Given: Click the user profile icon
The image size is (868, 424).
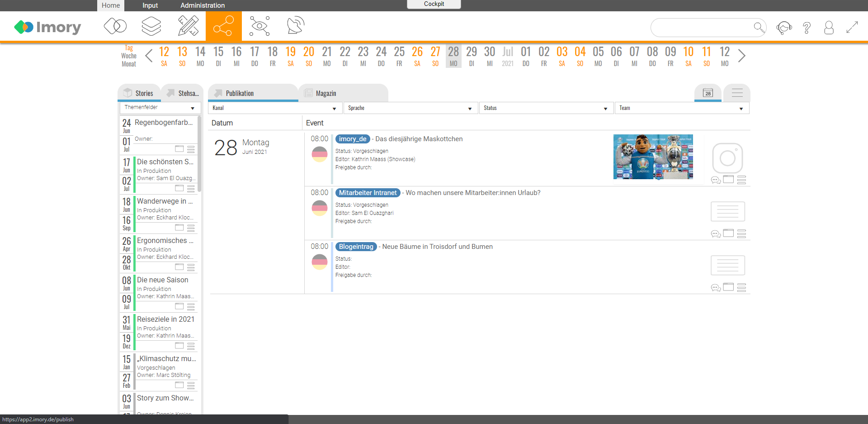Looking at the screenshot, I should click(829, 28).
